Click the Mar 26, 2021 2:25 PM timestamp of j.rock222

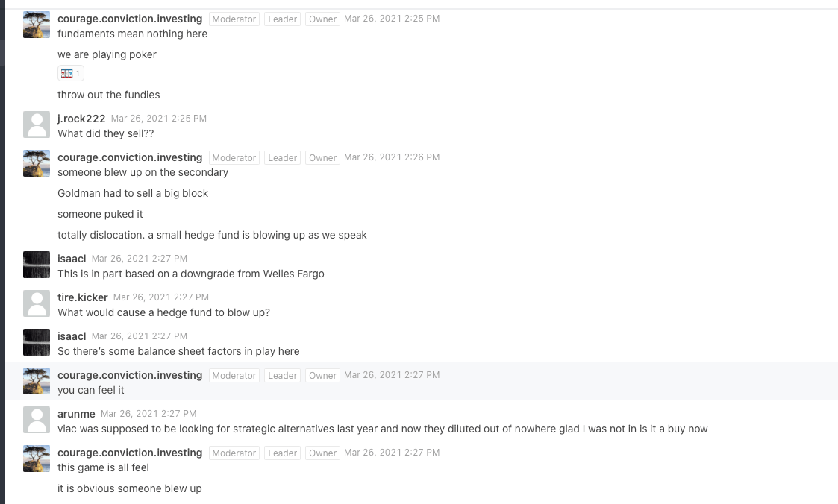coord(159,119)
